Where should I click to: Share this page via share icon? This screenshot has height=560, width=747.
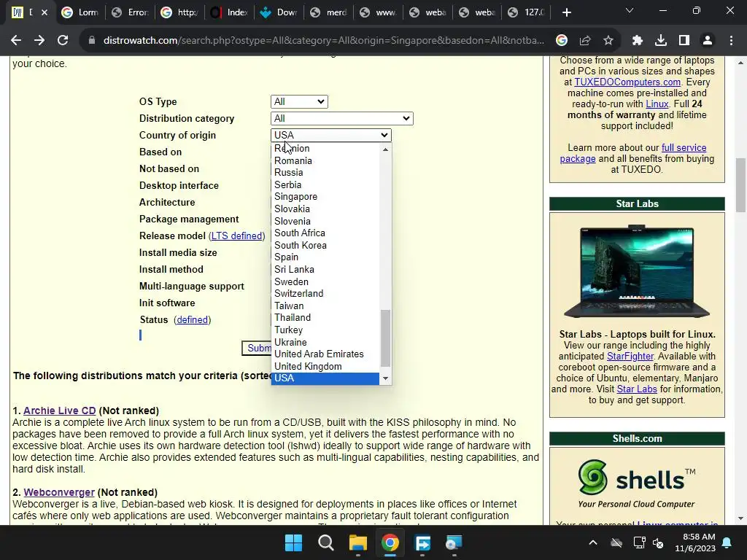pyautogui.click(x=585, y=41)
